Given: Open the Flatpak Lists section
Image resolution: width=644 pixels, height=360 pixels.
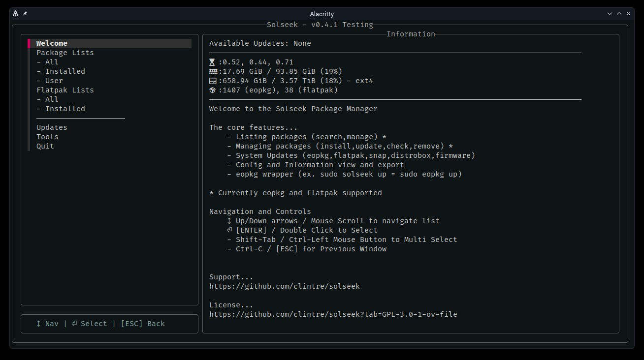Looking at the screenshot, I should pyautogui.click(x=65, y=90).
